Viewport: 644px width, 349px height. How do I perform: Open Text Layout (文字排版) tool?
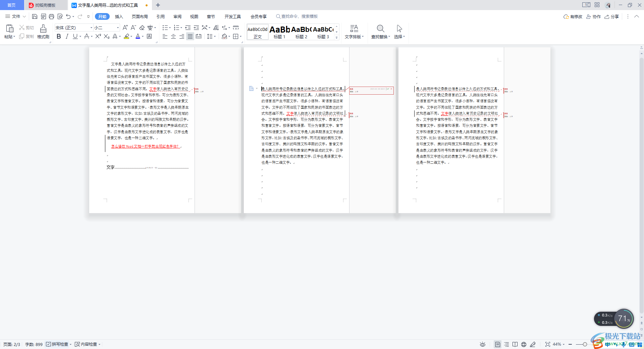tap(354, 32)
